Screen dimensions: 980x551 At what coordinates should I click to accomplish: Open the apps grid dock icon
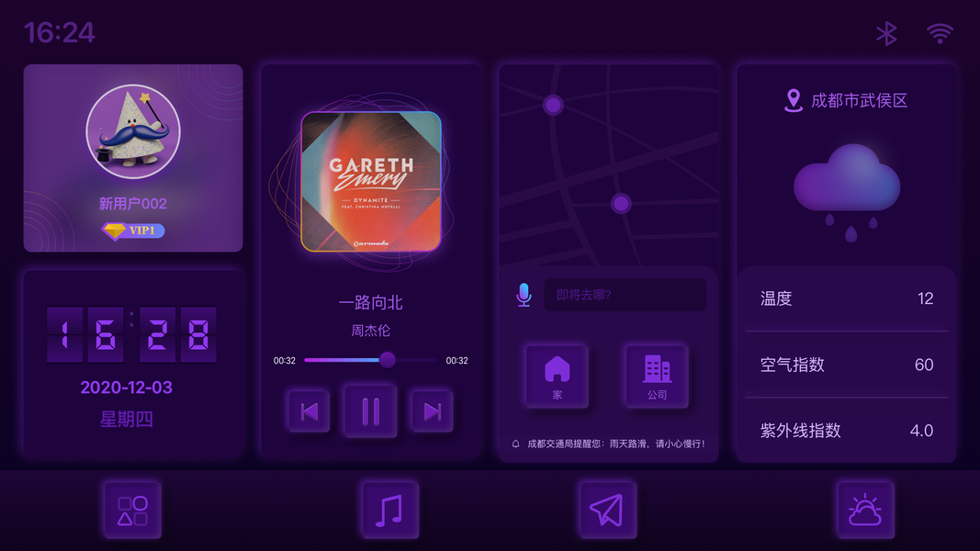(132, 510)
